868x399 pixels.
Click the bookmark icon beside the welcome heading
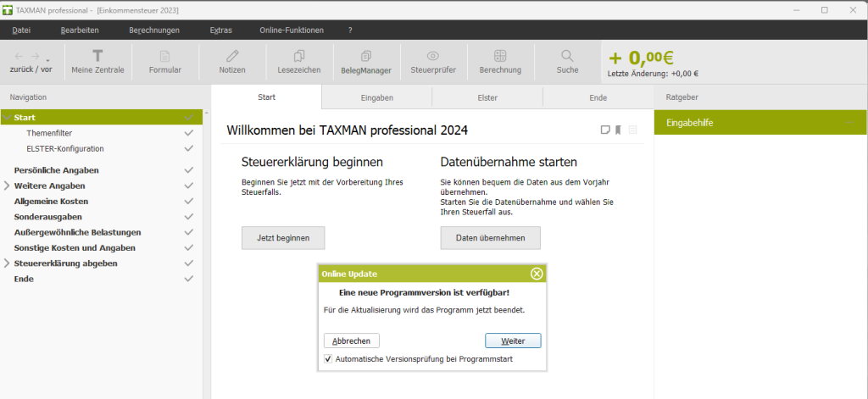click(618, 130)
